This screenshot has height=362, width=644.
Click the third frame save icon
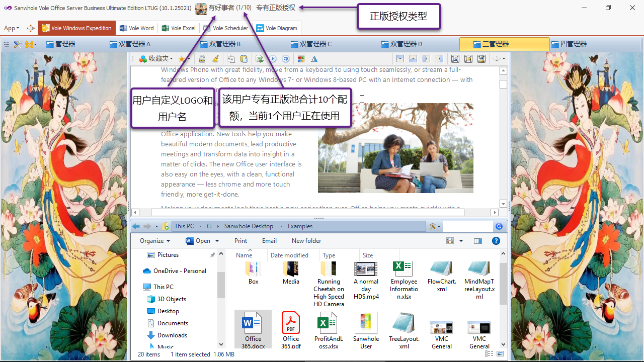click(481, 59)
